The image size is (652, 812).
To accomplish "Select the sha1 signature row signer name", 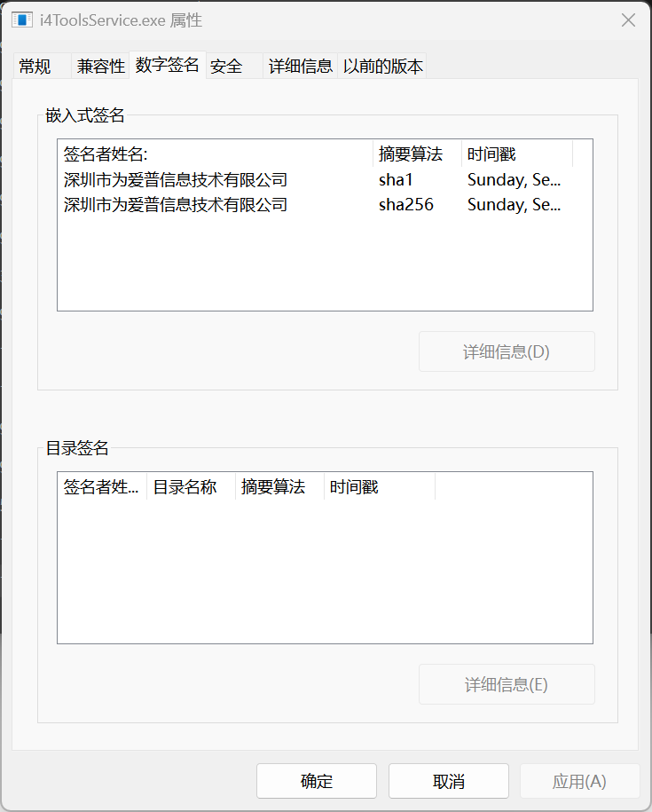I will click(x=176, y=179).
